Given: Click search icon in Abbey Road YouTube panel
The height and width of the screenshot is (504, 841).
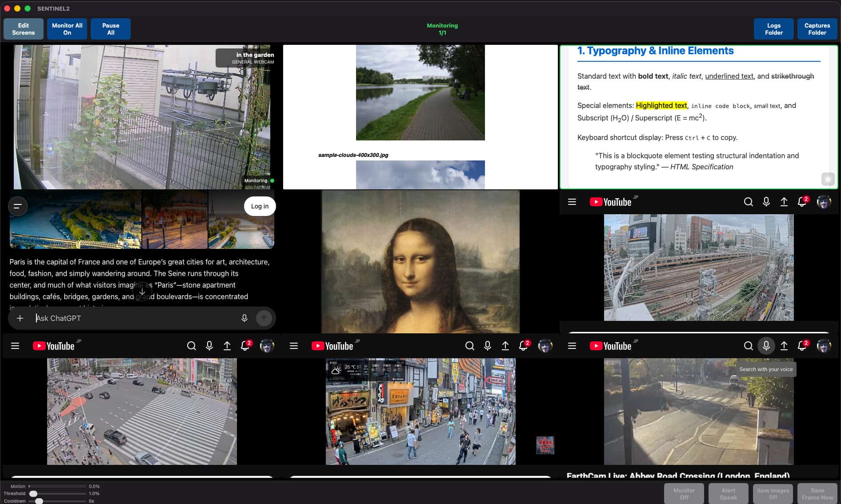Looking at the screenshot, I should click(749, 346).
